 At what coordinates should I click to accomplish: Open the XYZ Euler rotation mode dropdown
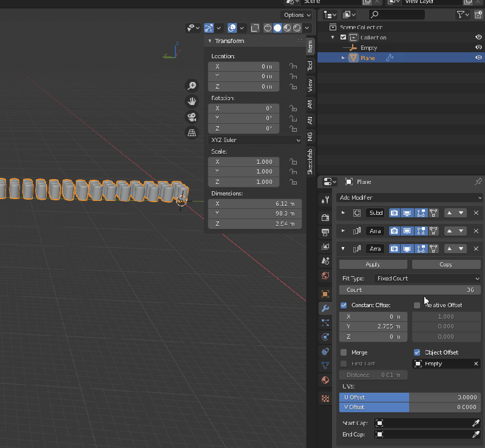tap(255, 140)
